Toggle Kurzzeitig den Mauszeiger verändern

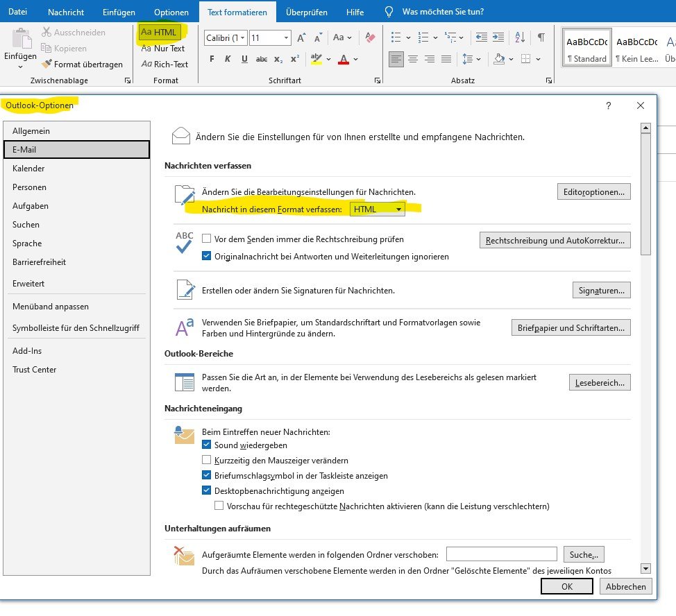pos(207,460)
